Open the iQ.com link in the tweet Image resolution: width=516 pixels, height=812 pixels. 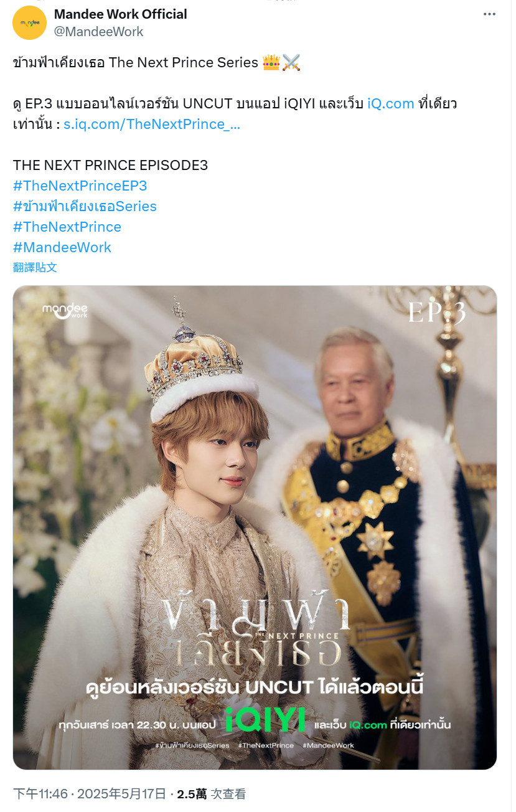[x=390, y=103]
